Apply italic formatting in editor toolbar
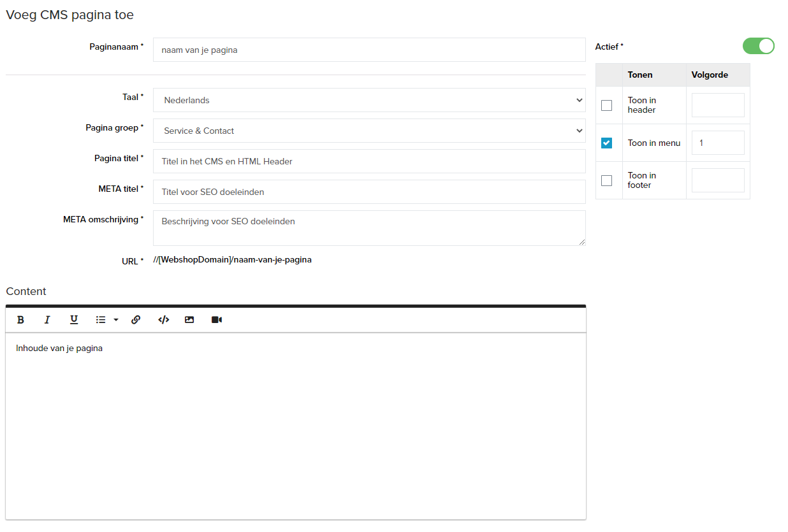This screenshot has width=788, height=532. click(47, 320)
